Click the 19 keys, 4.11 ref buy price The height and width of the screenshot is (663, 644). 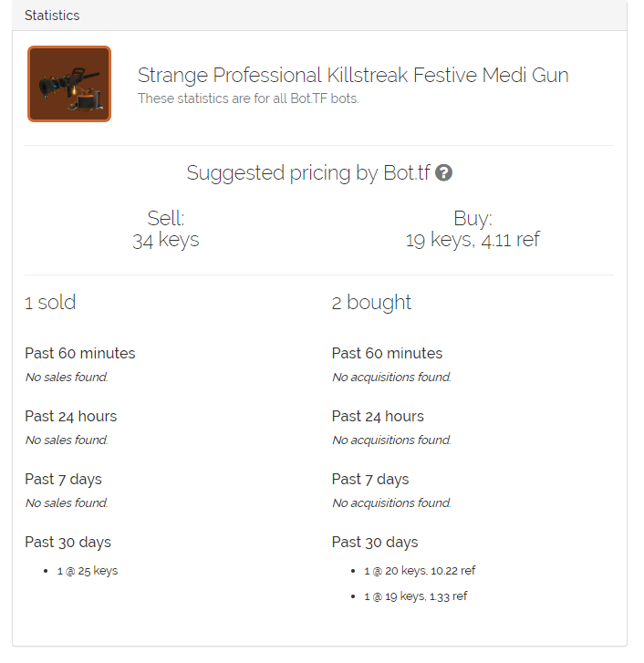(x=473, y=240)
